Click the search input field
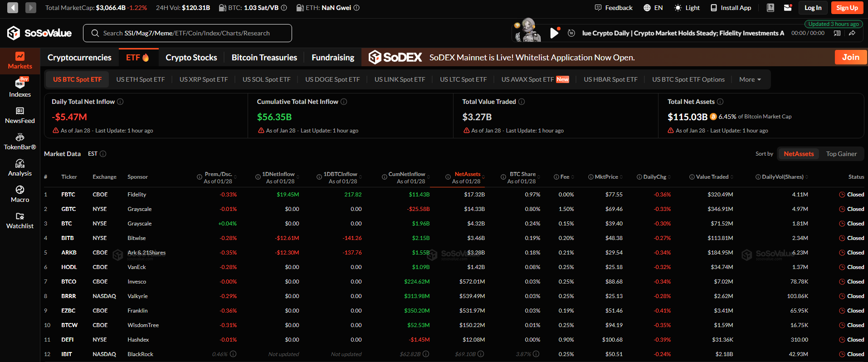The height and width of the screenshot is (362, 868). tap(187, 33)
